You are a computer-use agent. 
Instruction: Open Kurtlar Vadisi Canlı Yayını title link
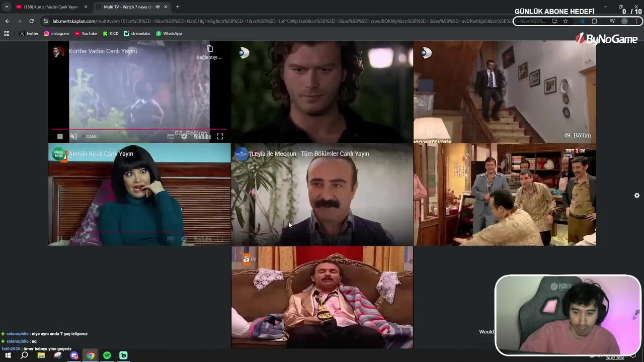coord(103,51)
